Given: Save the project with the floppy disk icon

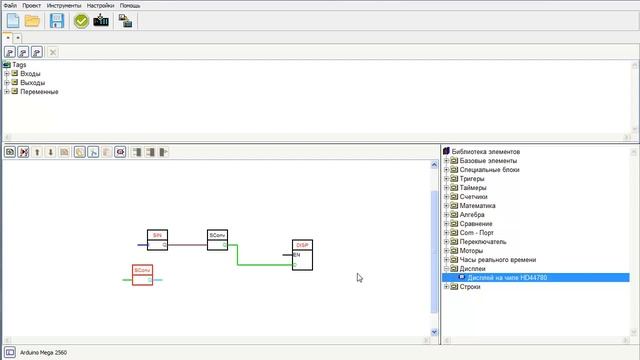Looking at the screenshot, I should 57,21.
